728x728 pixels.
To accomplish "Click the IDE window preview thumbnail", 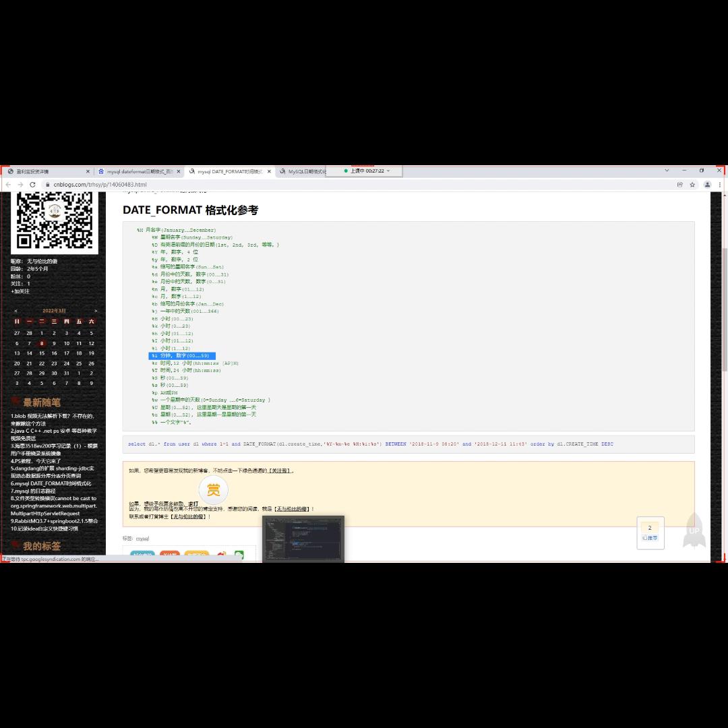I will [303, 539].
